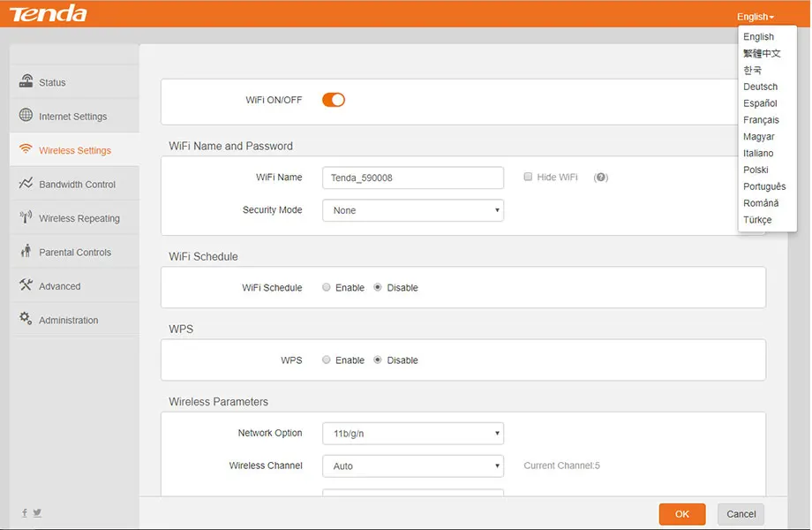812x530 pixels.
Task: Select Español in the language list
Action: coord(760,103)
